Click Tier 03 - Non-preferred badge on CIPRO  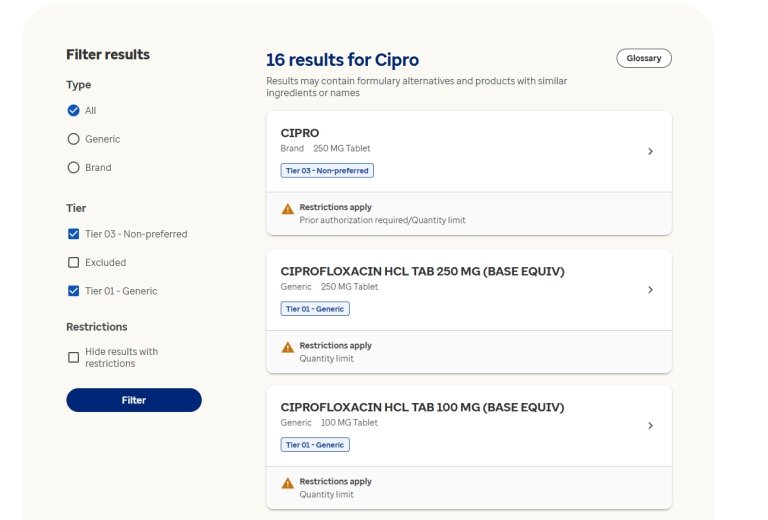[327, 171]
